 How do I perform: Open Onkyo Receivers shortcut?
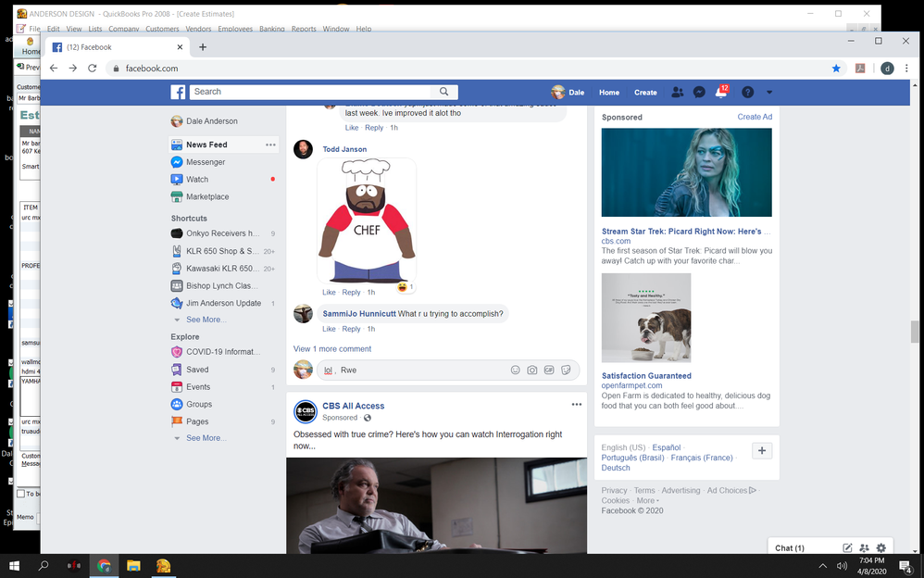[x=224, y=233]
